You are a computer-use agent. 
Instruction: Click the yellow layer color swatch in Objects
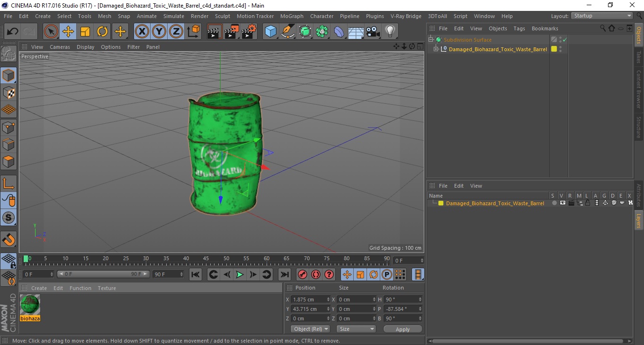(x=554, y=49)
